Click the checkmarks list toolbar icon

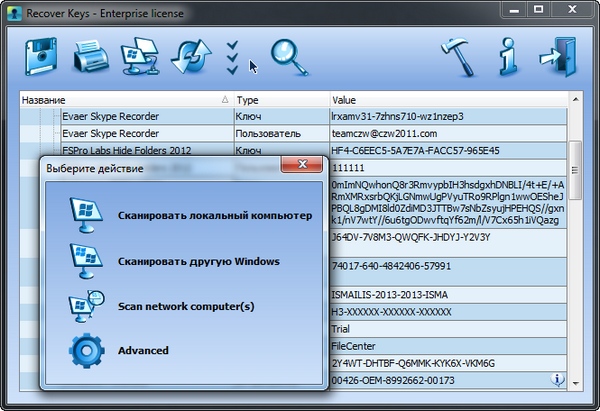232,57
